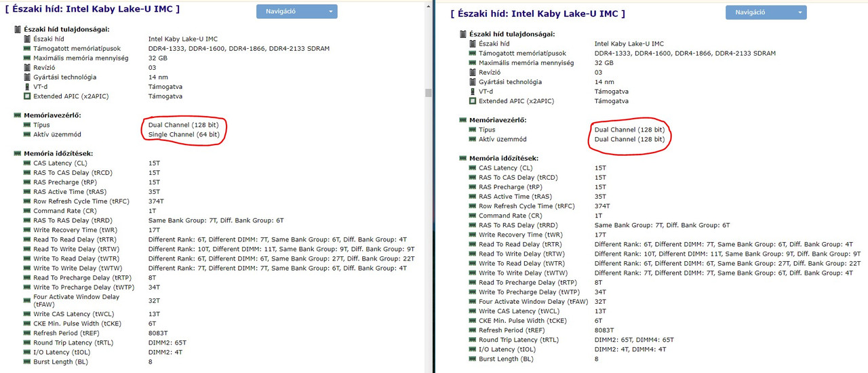Click the Command Rate (CR) icon in right panel
The height and width of the screenshot is (373, 868).
click(x=473, y=216)
